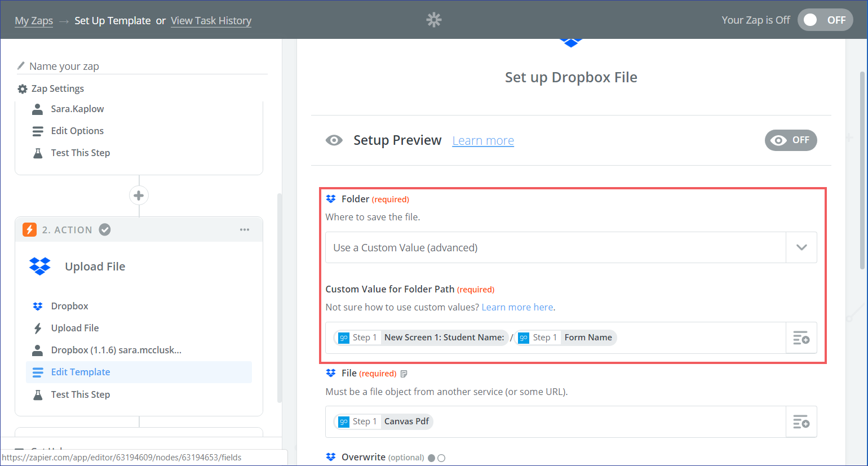Click the plus icon between Zap steps

click(139, 195)
